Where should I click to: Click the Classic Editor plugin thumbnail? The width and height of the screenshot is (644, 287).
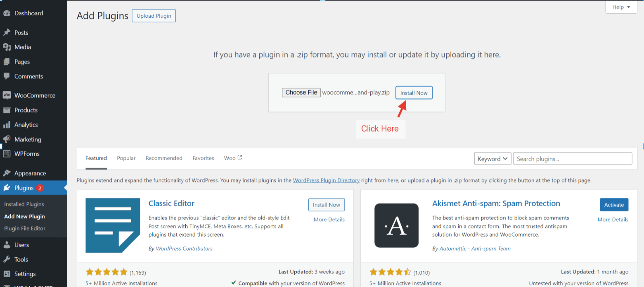pos(113,225)
